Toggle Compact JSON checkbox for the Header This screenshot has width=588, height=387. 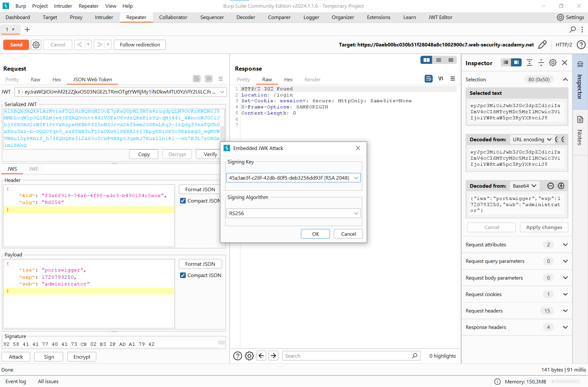point(183,201)
